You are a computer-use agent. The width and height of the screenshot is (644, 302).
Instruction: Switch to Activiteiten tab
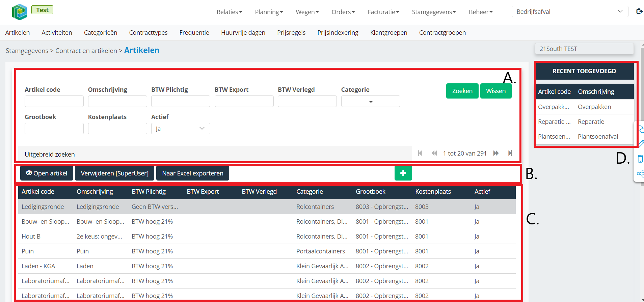coord(57,33)
